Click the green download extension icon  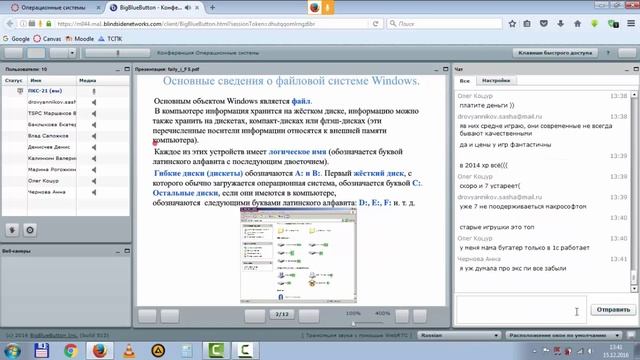point(594,24)
